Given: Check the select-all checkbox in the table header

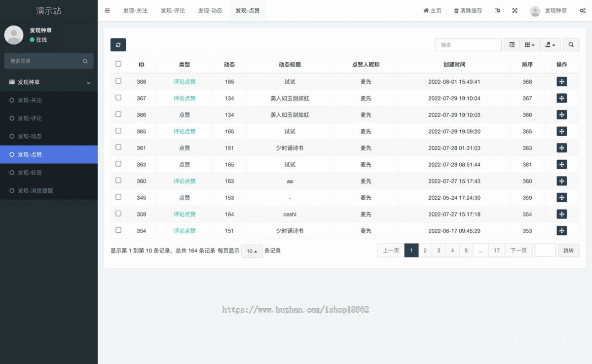Looking at the screenshot, I should 118,64.
